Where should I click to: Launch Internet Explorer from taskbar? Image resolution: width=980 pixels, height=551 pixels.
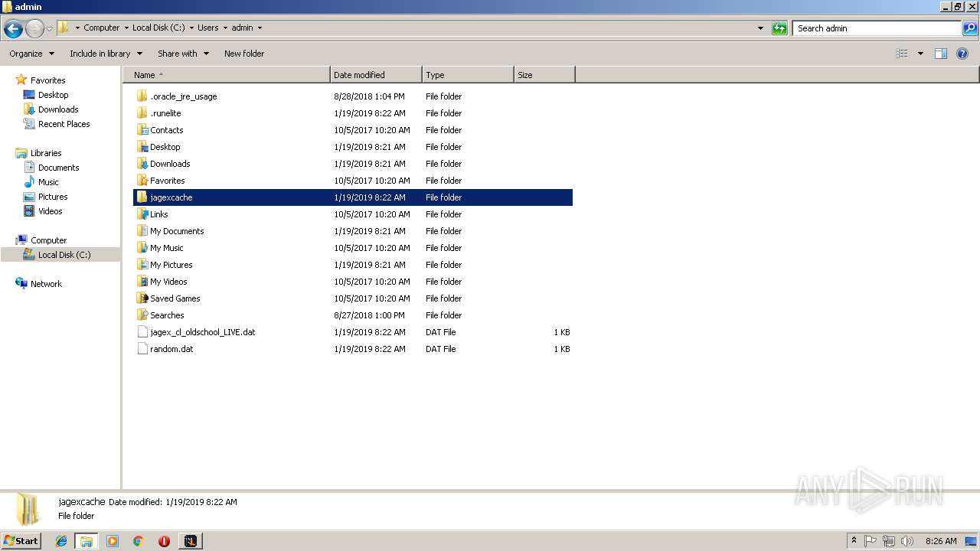(61, 541)
